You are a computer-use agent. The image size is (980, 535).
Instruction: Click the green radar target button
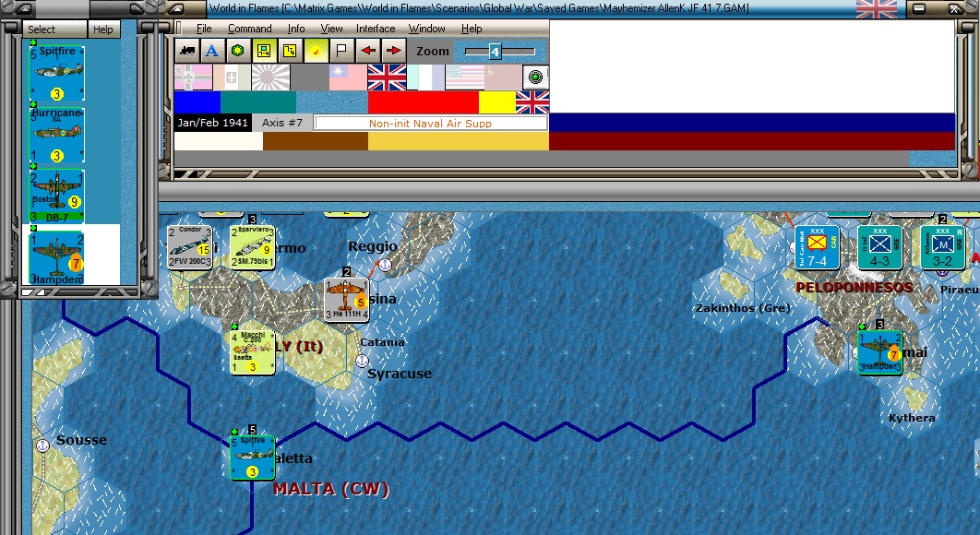tap(535, 77)
